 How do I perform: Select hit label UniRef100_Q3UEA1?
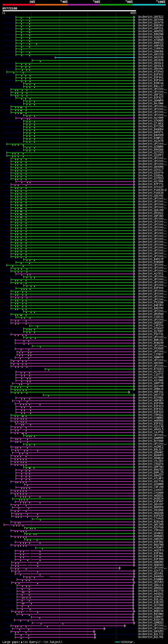pyautogui.click(x=151, y=175)
